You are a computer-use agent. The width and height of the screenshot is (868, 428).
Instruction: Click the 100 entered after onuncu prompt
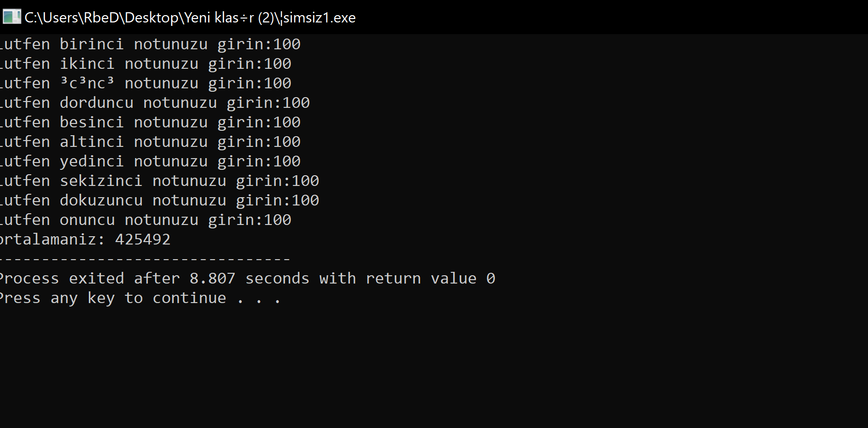(x=277, y=220)
